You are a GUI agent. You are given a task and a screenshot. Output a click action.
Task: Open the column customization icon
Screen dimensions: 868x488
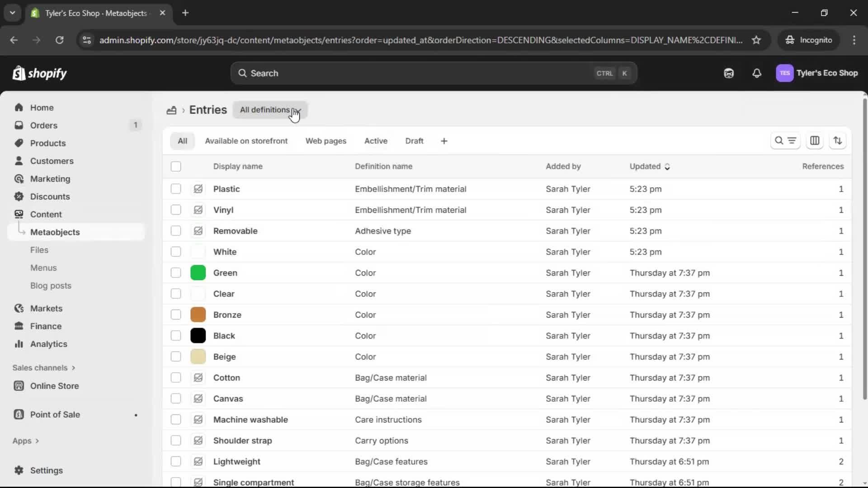816,141
